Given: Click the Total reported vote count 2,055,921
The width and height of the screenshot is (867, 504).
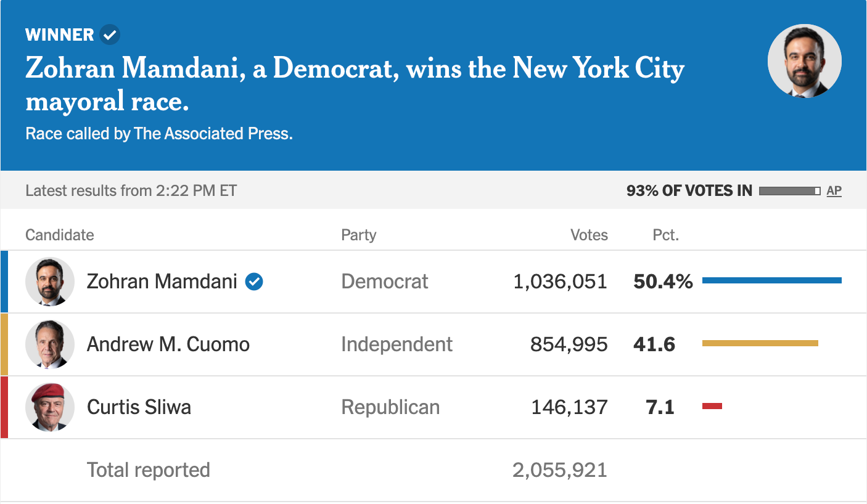Looking at the screenshot, I should click(559, 470).
